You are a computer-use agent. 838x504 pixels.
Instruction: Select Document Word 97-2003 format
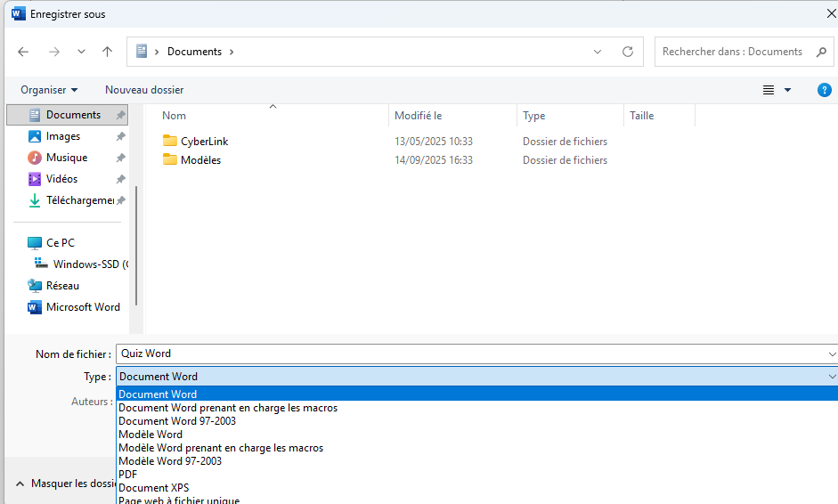(177, 421)
